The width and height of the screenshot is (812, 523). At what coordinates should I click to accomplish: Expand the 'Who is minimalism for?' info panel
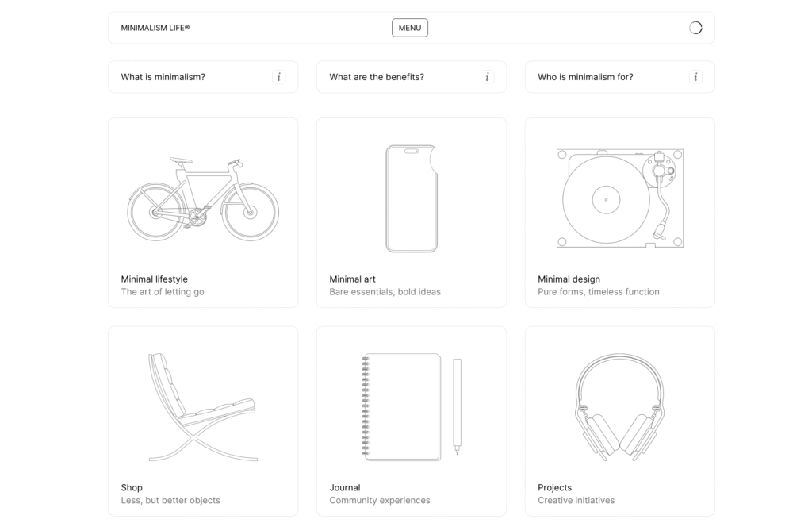coord(695,77)
